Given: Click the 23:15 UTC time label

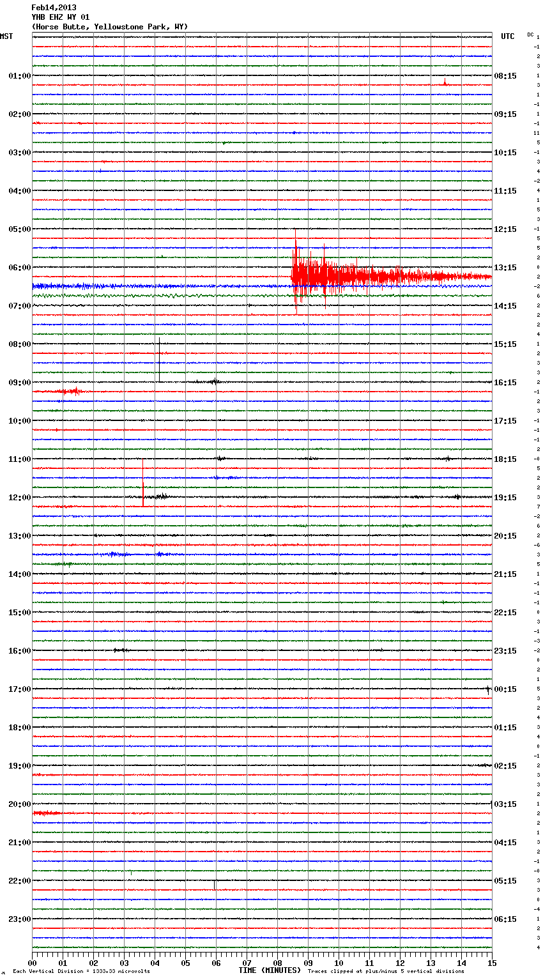Looking at the screenshot, I should tap(505, 651).
